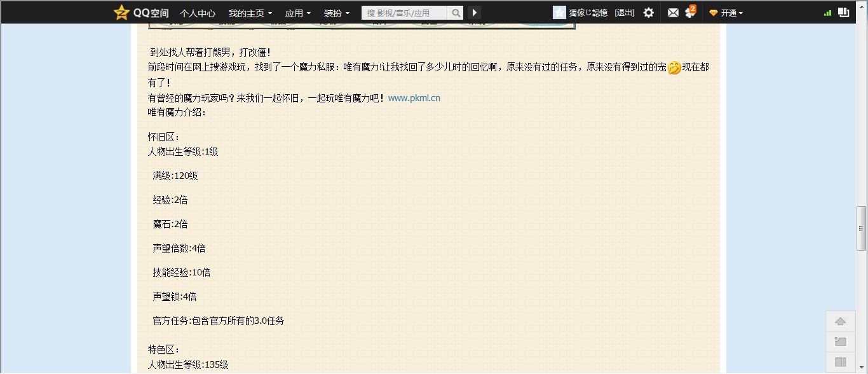Click the 退出 logout link
The width and height of the screenshot is (868, 374).
pos(624,13)
